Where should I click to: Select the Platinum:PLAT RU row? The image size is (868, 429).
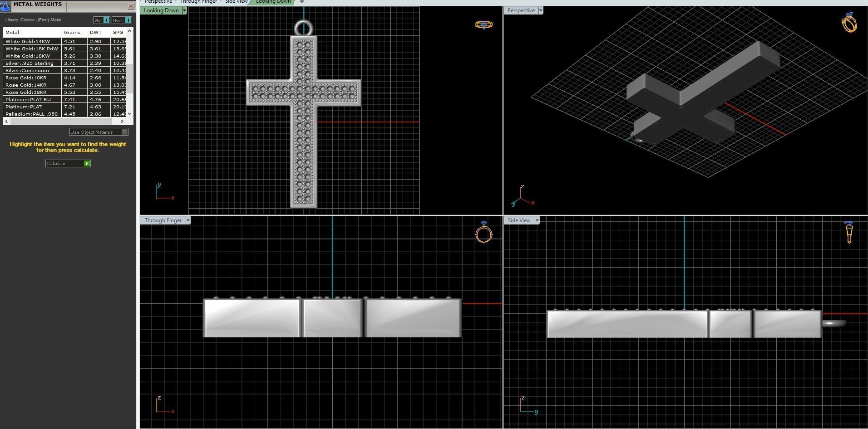point(64,99)
